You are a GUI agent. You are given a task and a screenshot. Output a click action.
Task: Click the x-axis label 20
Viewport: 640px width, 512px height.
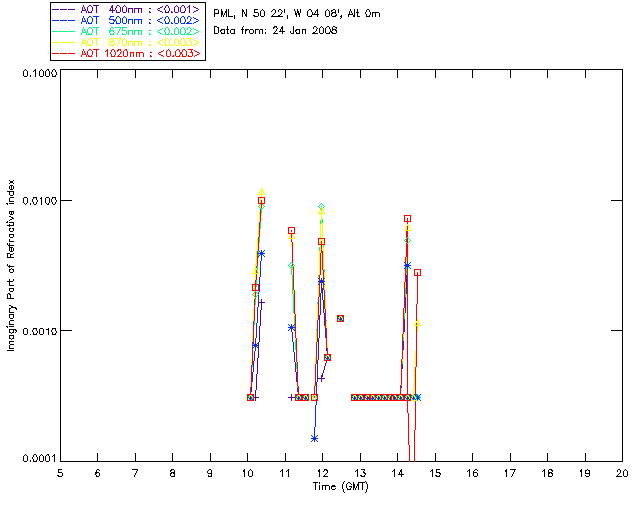[622, 473]
